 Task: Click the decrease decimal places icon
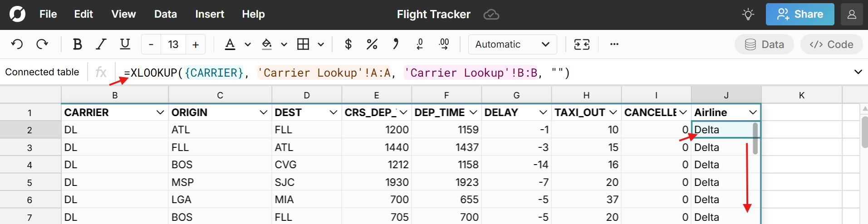click(x=420, y=44)
